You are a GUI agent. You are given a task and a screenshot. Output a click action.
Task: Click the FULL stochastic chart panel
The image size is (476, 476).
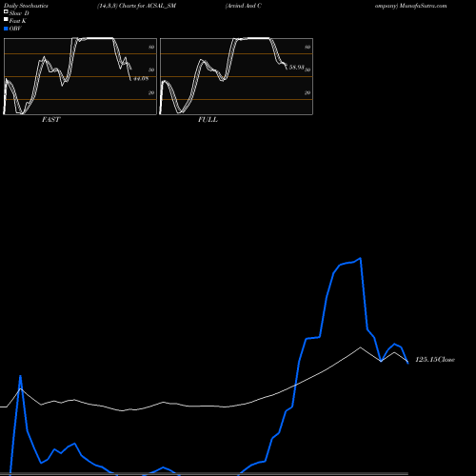(x=236, y=76)
